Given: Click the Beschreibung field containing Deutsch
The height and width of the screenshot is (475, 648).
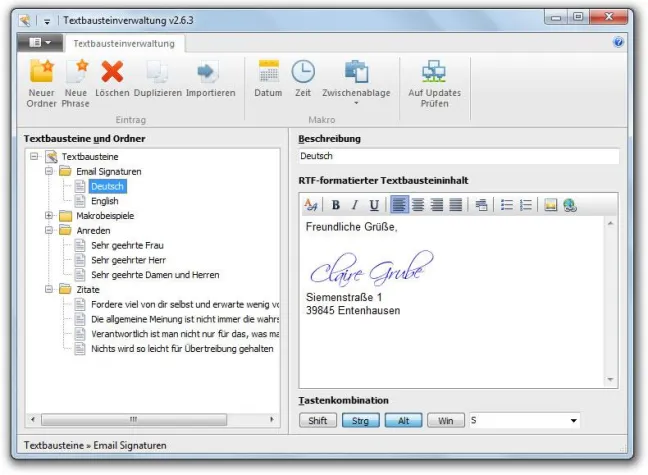Looking at the screenshot, I should pyautogui.click(x=458, y=156).
